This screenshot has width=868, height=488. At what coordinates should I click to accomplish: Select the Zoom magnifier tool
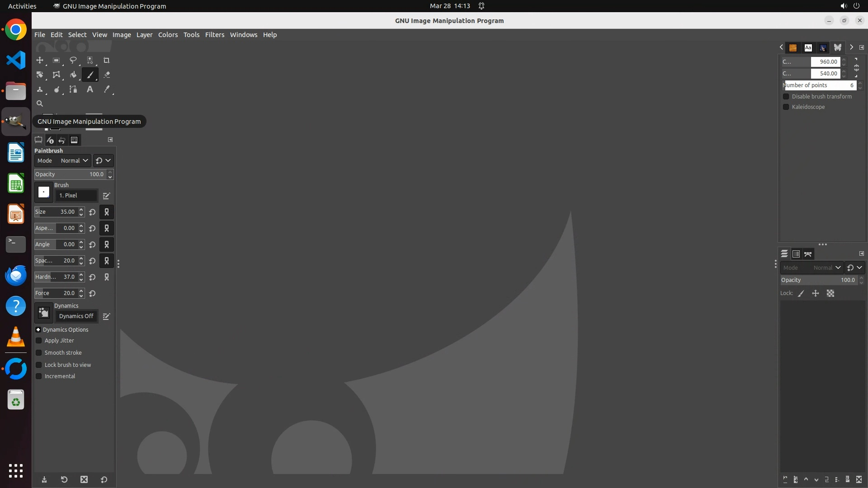tap(40, 103)
